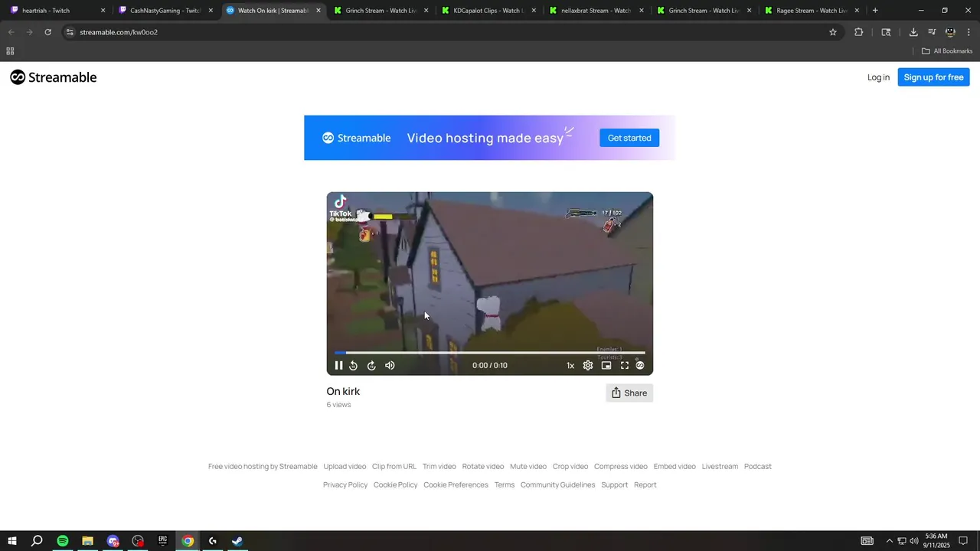Open Epic Games Launcher from taskbar

pos(162,541)
